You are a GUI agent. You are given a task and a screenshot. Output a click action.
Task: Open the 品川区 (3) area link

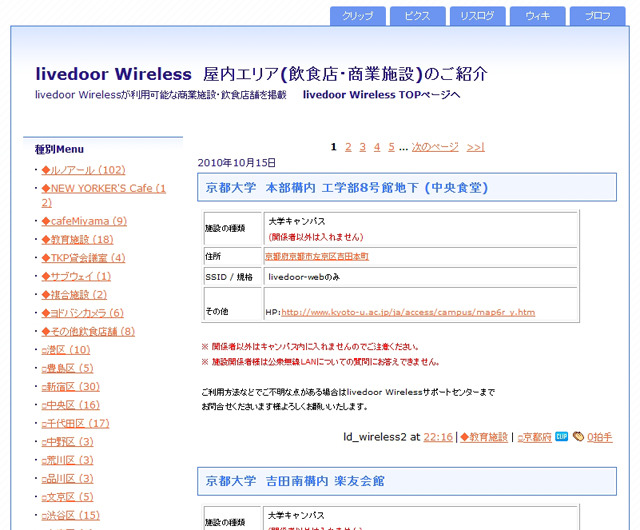click(x=67, y=478)
